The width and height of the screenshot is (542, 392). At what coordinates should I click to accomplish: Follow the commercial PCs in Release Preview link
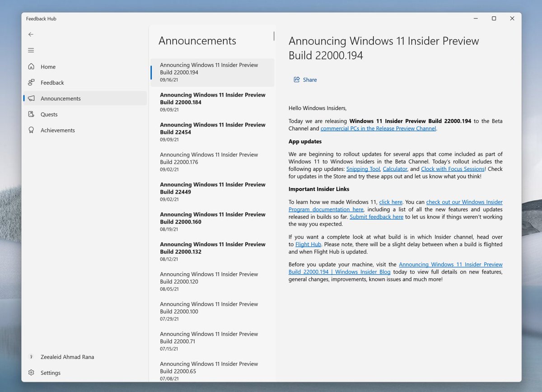[378, 128]
